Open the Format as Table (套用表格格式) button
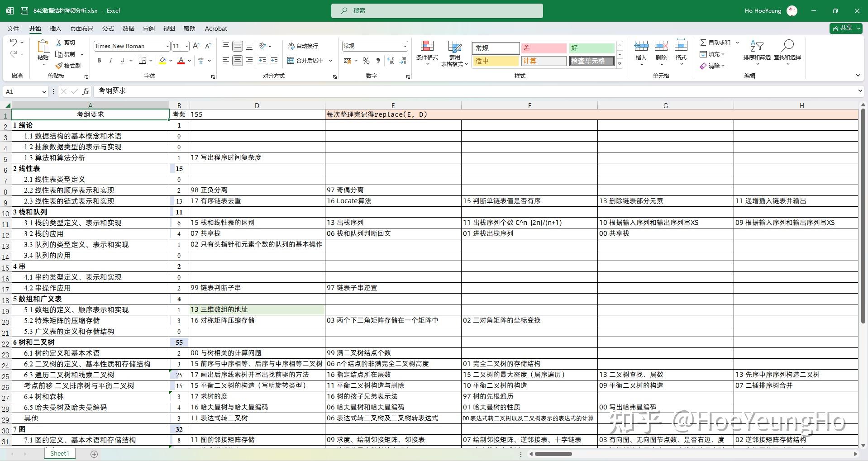 point(454,53)
